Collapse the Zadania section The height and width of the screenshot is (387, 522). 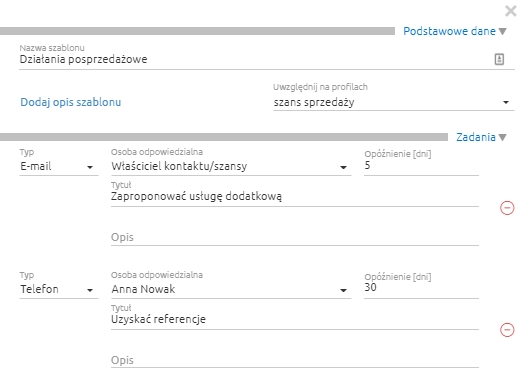coord(503,137)
